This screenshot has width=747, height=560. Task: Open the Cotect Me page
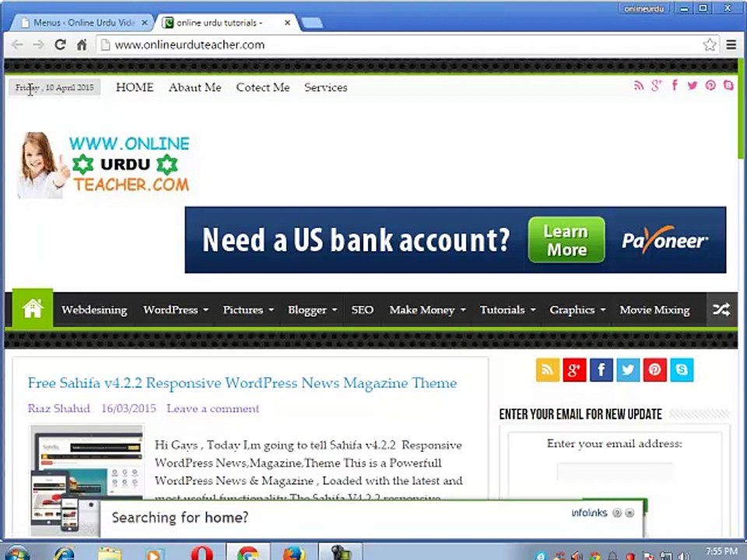[x=263, y=87]
